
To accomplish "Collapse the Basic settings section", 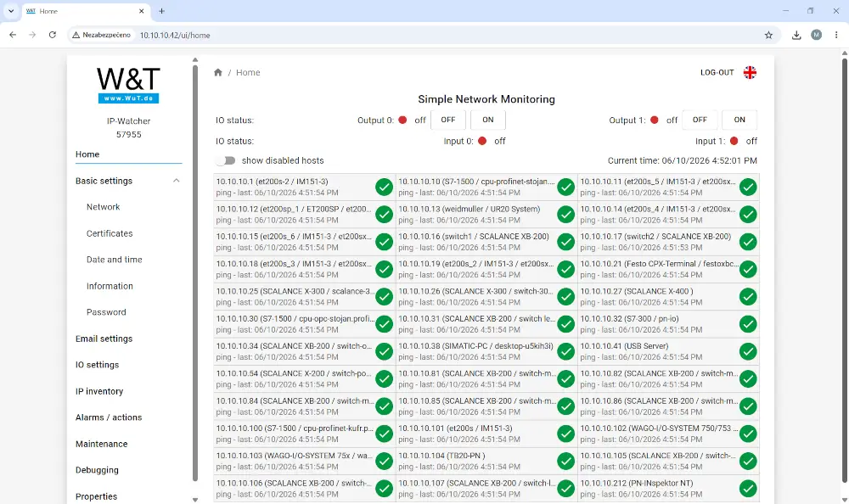I will tap(176, 181).
